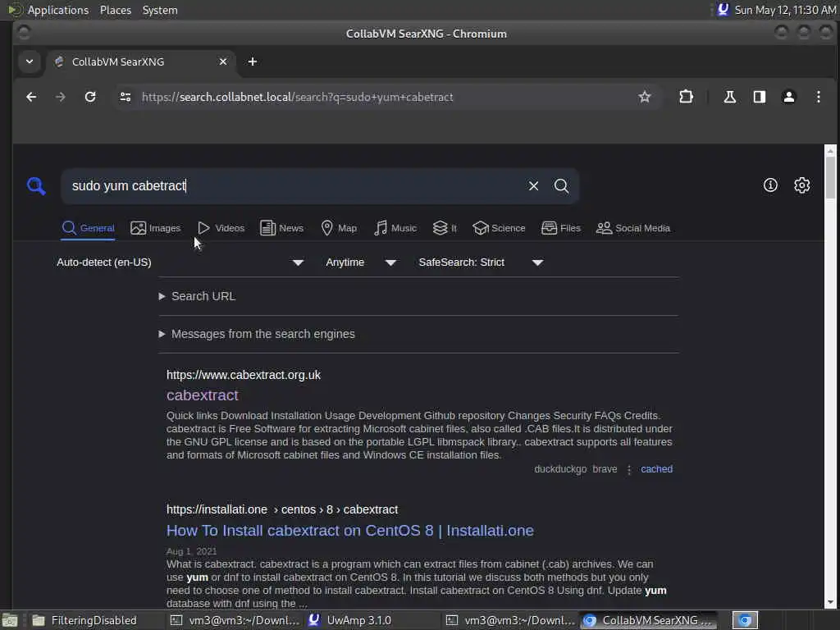Expand the Search URL section
840x630 pixels.
197,296
